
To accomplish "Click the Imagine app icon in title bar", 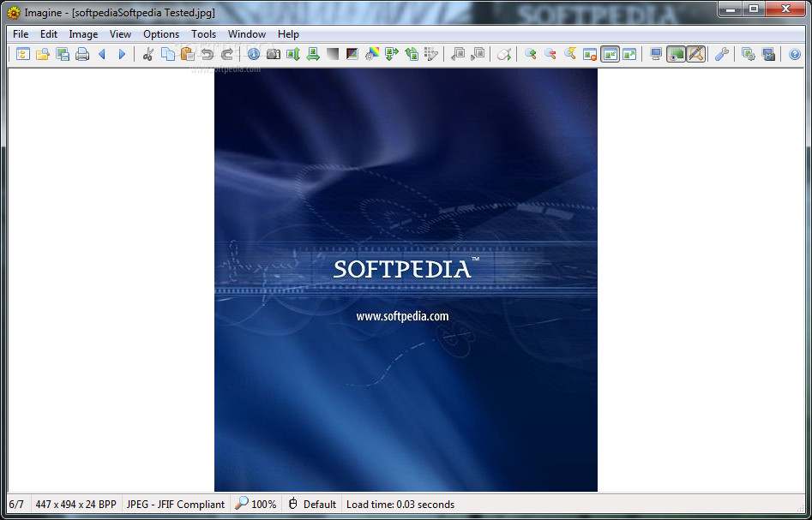I will (x=14, y=12).
